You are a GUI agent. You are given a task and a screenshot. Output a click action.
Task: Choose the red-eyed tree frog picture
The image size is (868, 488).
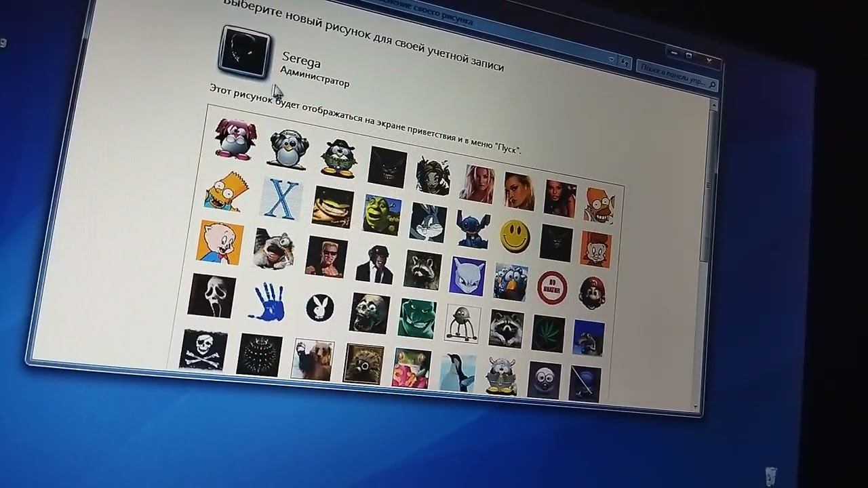pos(411,368)
